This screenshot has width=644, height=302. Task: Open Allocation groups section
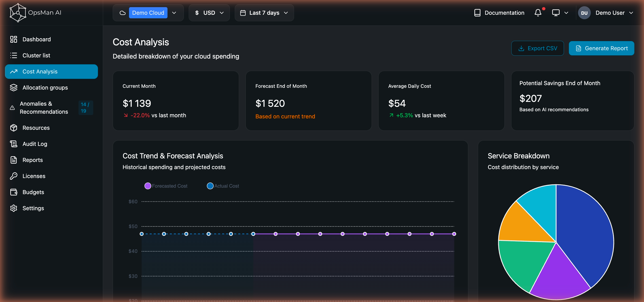[x=51, y=87]
